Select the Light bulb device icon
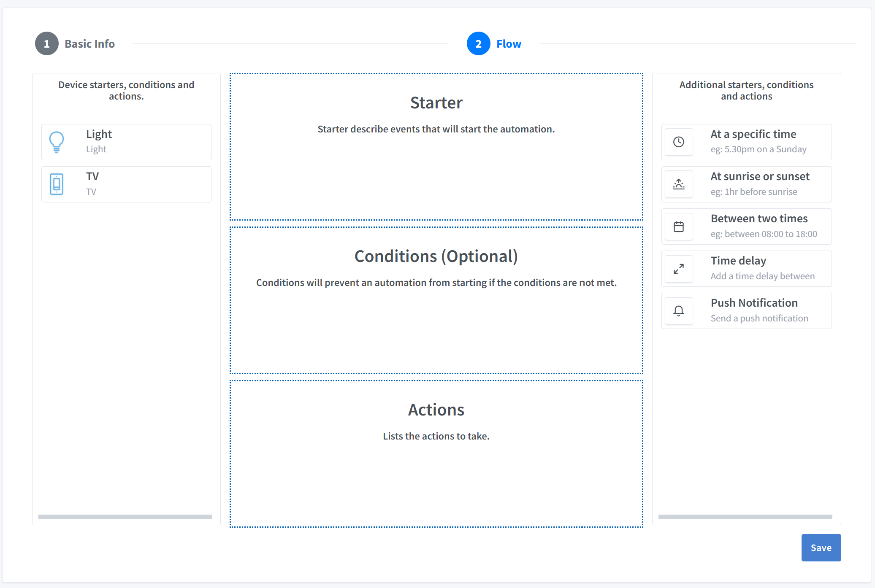This screenshot has width=875, height=588. tap(57, 142)
